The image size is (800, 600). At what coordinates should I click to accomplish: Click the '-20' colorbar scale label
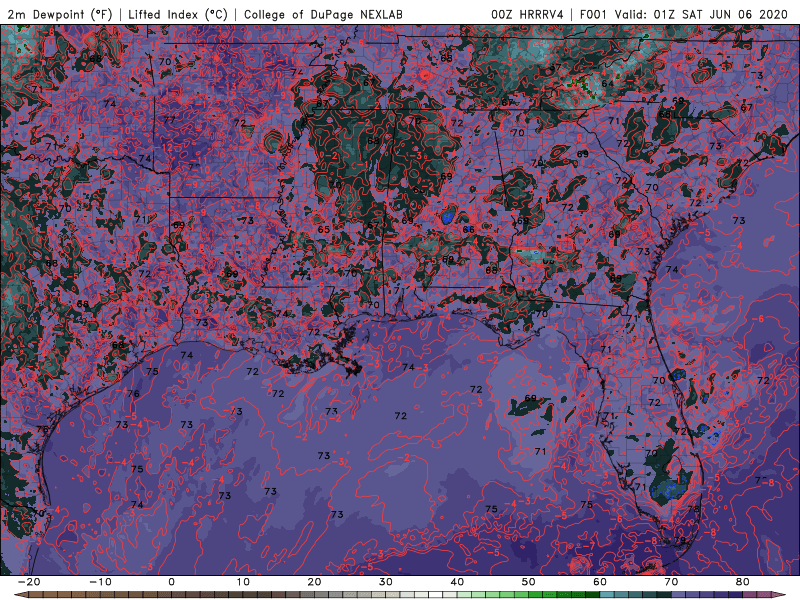click(x=29, y=582)
